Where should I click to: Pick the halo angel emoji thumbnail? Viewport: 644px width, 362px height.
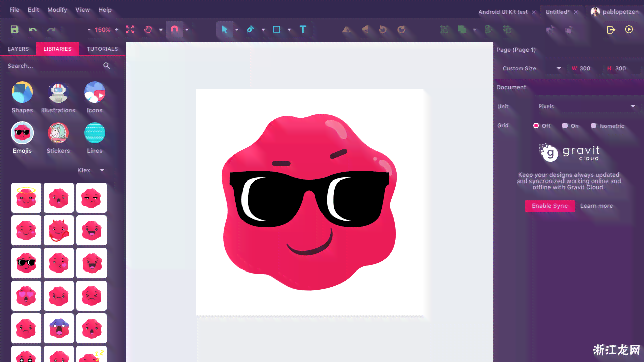coord(26,198)
